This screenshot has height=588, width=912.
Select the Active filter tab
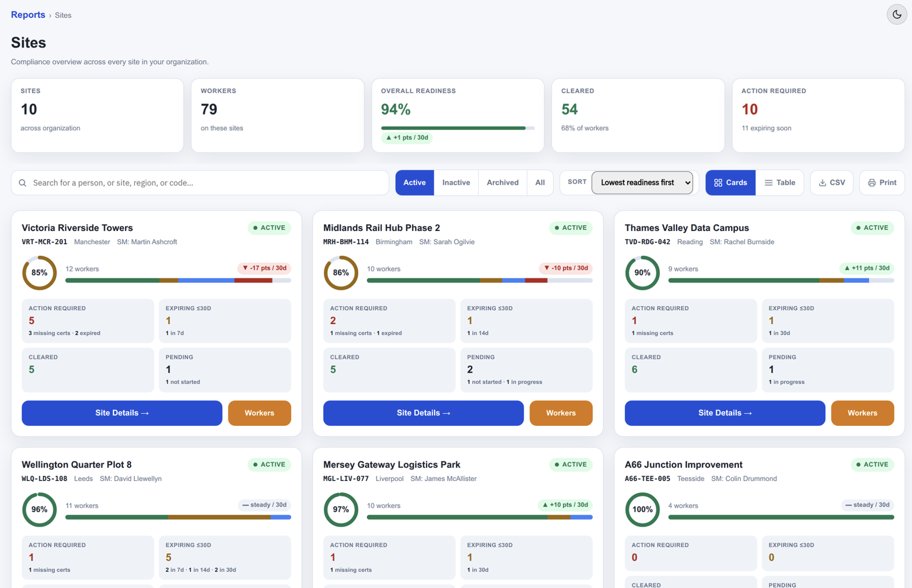pyautogui.click(x=414, y=183)
